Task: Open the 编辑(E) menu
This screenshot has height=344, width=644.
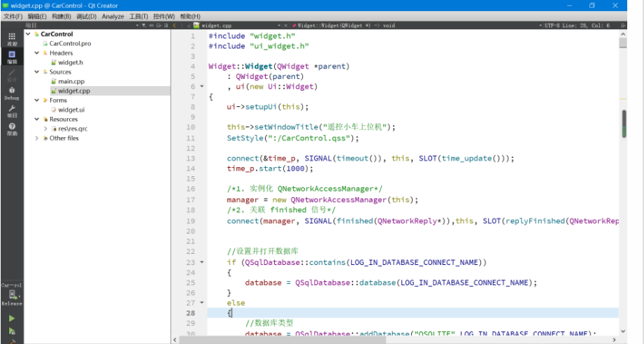Action: tap(37, 16)
